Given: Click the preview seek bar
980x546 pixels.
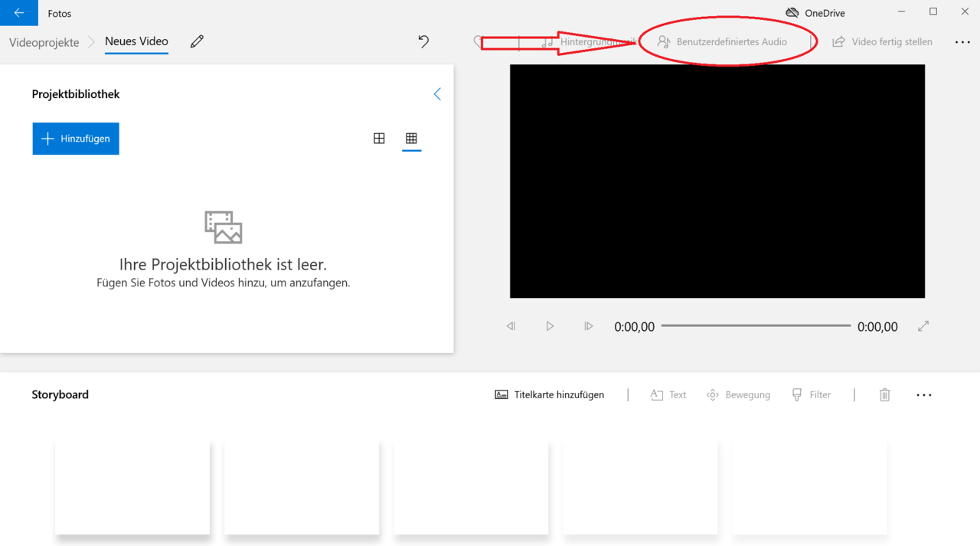Looking at the screenshot, I should tap(756, 326).
